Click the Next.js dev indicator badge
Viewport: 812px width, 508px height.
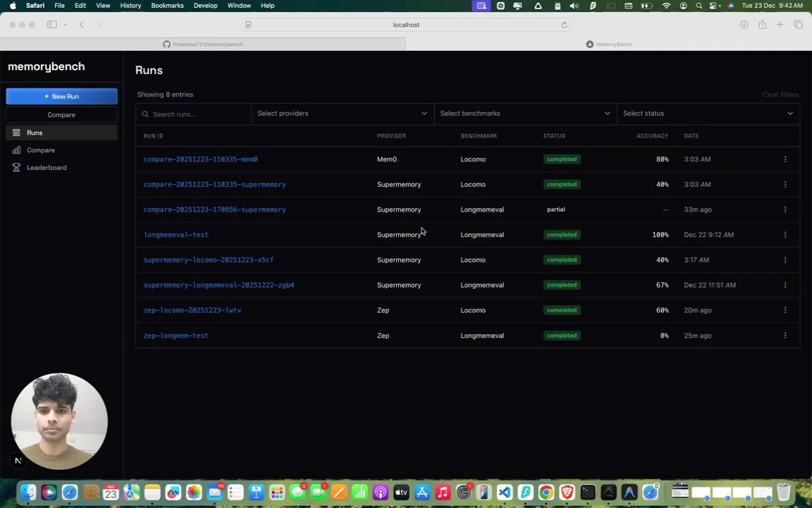18,460
